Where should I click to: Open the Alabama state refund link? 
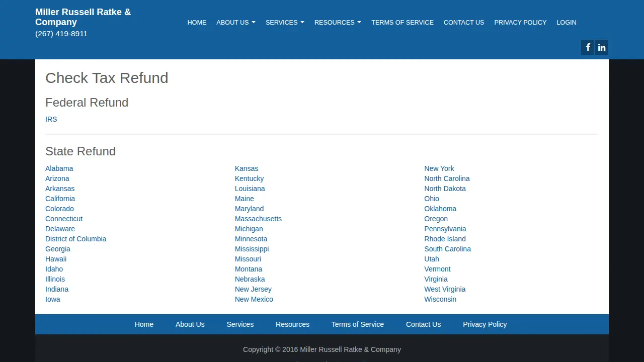(59, 168)
